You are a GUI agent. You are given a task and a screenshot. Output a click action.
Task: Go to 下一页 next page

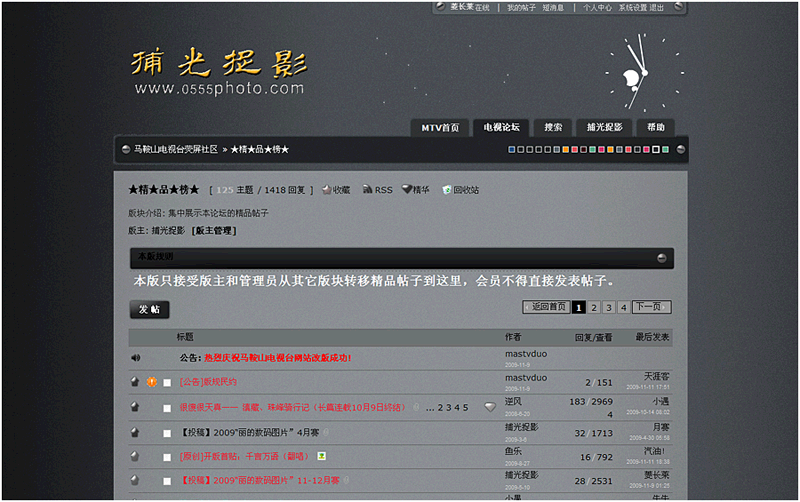651,307
